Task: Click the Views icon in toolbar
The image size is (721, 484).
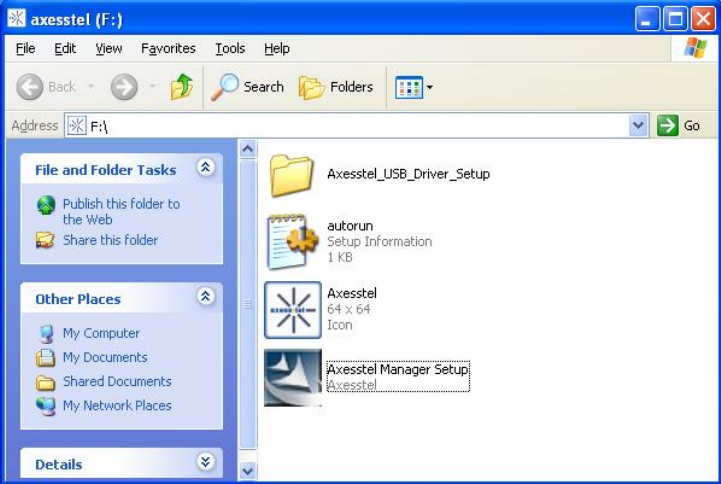Action: [x=408, y=87]
